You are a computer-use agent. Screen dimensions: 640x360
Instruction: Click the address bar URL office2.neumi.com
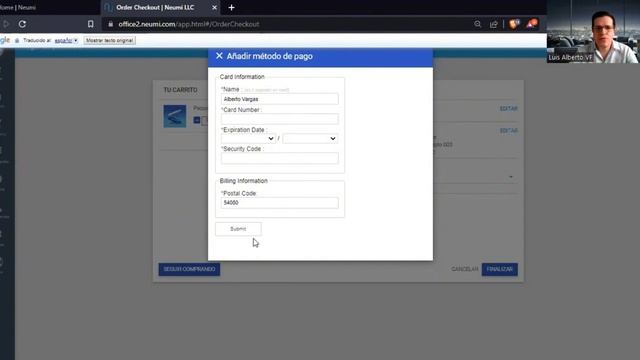pos(189,24)
